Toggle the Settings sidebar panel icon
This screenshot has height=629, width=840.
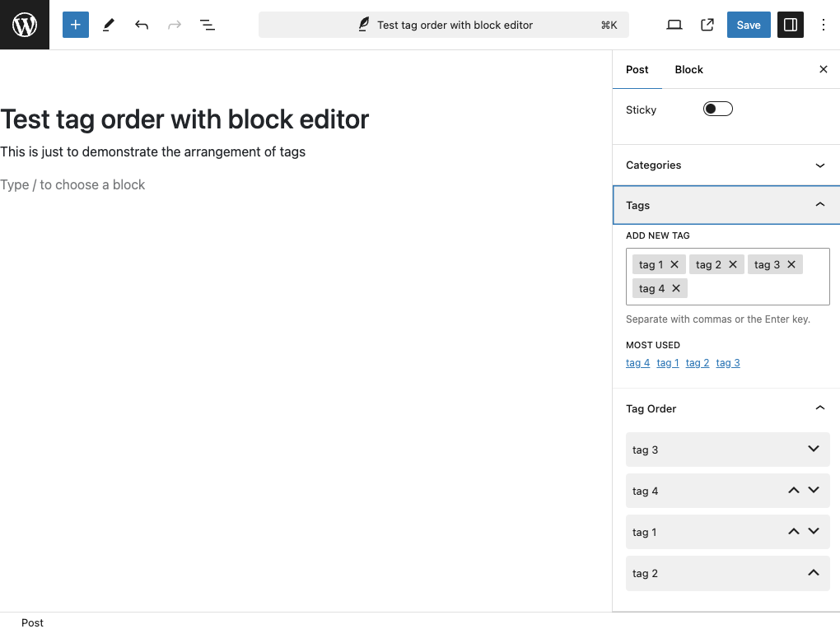click(x=791, y=25)
